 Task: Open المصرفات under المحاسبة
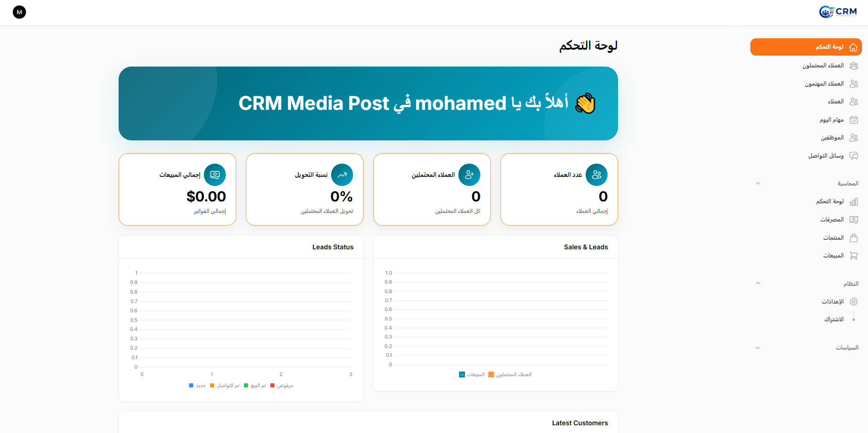(x=806, y=220)
